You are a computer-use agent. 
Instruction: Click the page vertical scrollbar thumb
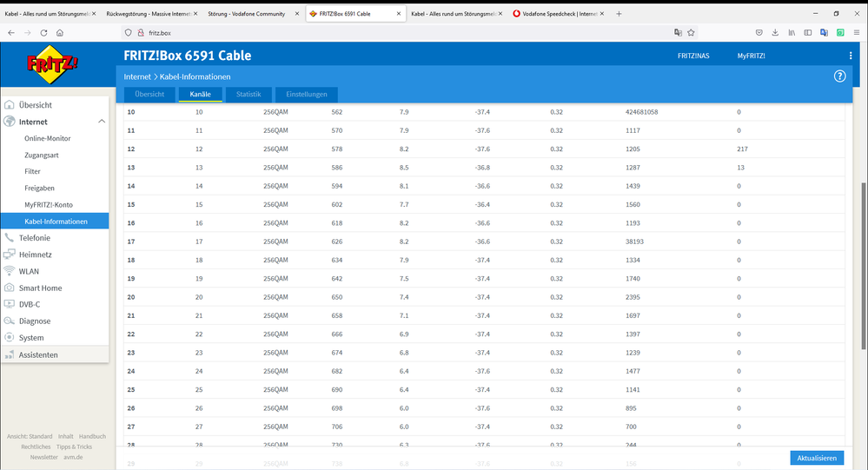coord(864,266)
